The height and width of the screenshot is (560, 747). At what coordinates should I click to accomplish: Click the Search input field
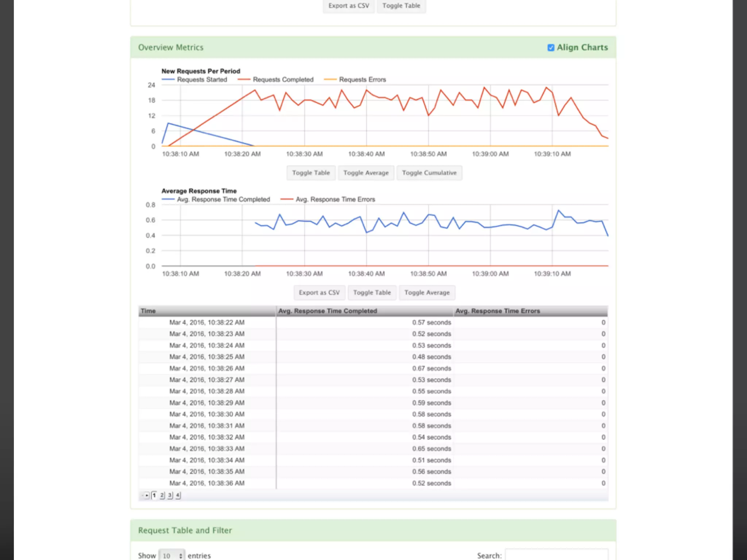[556, 555]
